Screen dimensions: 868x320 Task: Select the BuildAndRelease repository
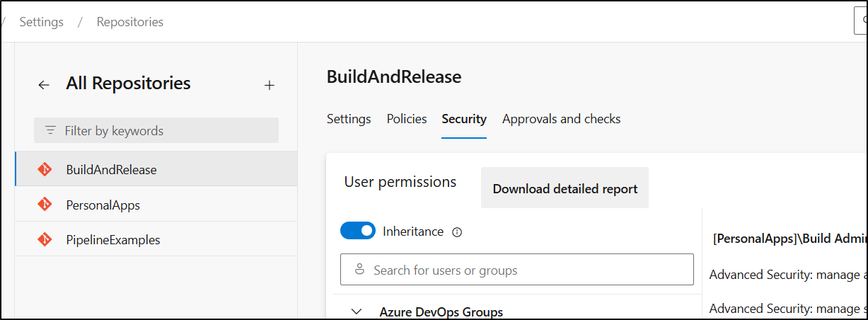tap(156, 169)
